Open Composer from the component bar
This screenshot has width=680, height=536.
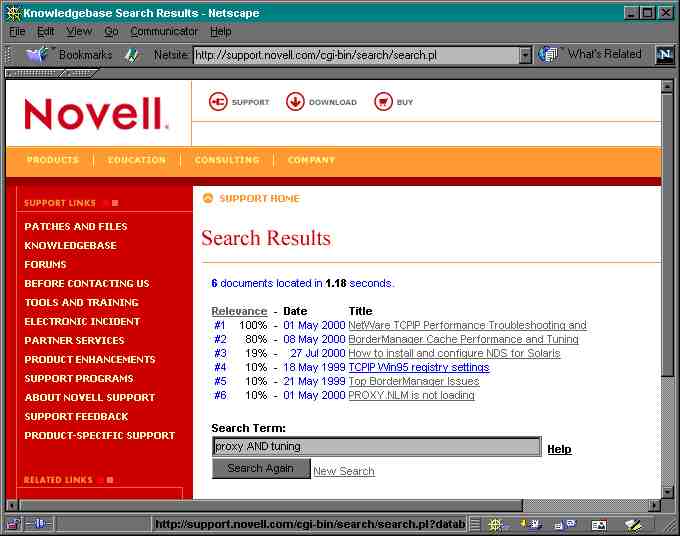click(x=633, y=525)
